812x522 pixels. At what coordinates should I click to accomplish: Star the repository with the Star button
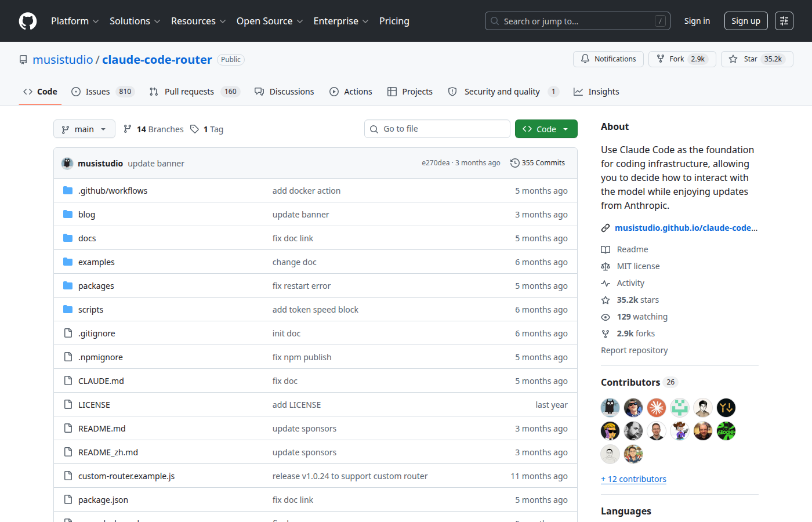tap(757, 59)
